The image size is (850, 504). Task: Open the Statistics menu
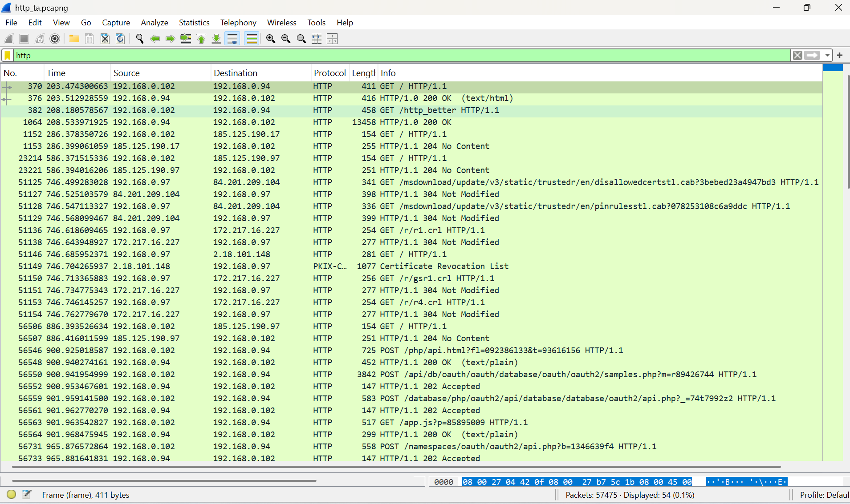click(x=194, y=22)
